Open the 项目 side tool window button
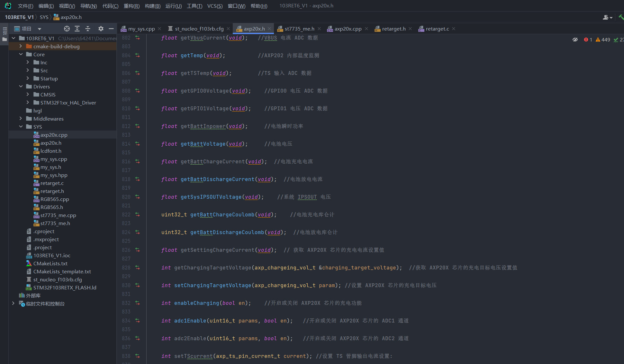Screen dimensions: 624x364 point(5,34)
